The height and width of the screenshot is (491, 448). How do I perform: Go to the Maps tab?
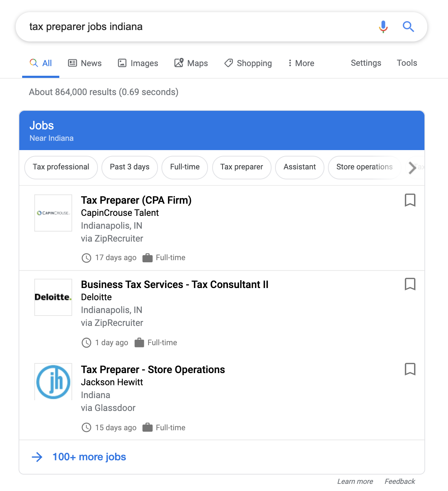[x=191, y=63]
